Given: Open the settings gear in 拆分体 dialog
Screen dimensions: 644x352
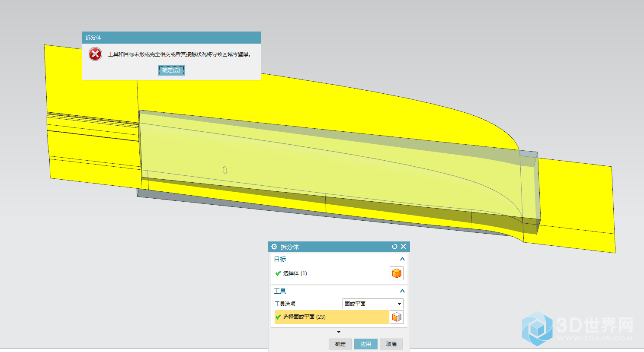Looking at the screenshot, I should click(x=274, y=247).
